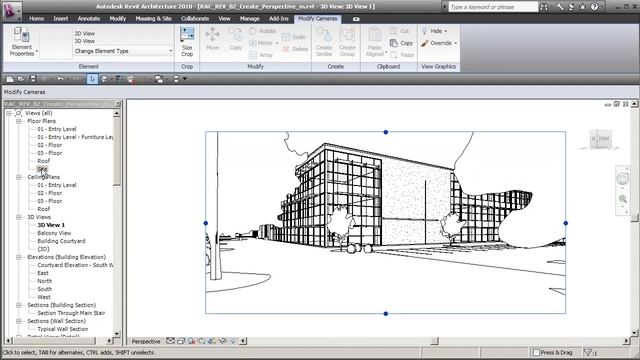Click the highlighted Modify pointer tool
This screenshot has height=360, width=640.
pyautogui.click(x=92, y=79)
